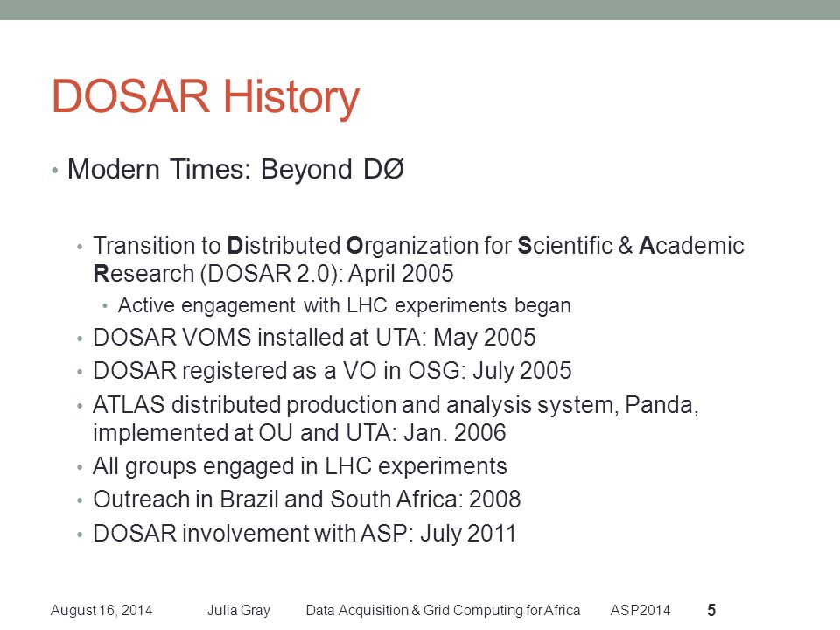Click the 'DOSAR History' slide title
Screen dimensions: 840x630
[206, 97]
